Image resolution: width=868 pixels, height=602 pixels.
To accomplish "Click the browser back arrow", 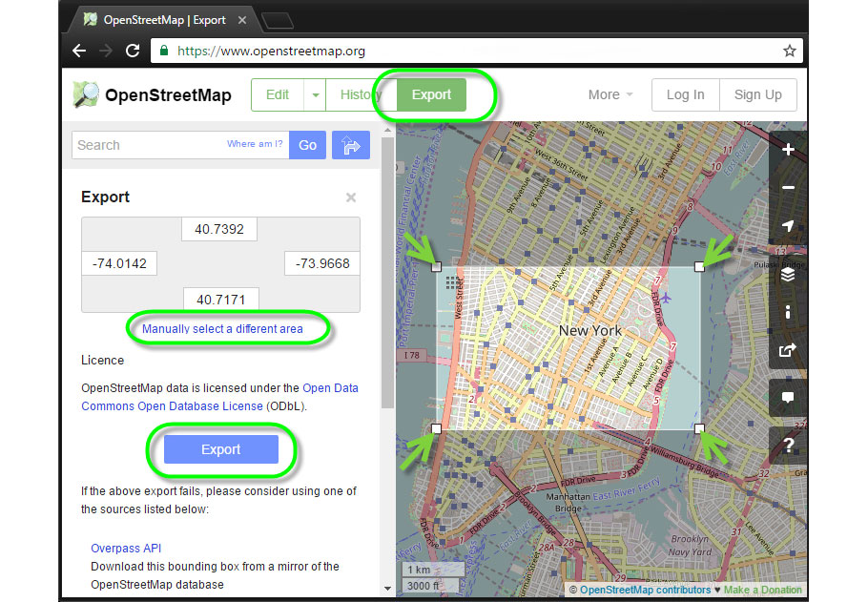I will (x=79, y=51).
